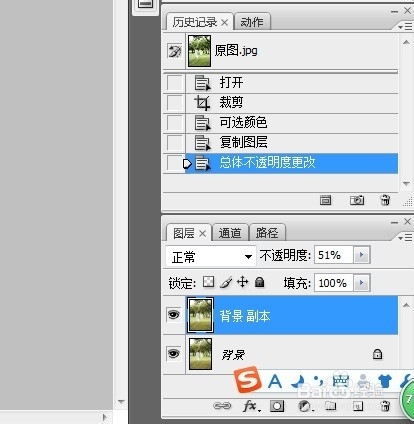Viewport: 414px width, 424px height.
Task: Select the 背景 layer name
Action: coord(233,355)
